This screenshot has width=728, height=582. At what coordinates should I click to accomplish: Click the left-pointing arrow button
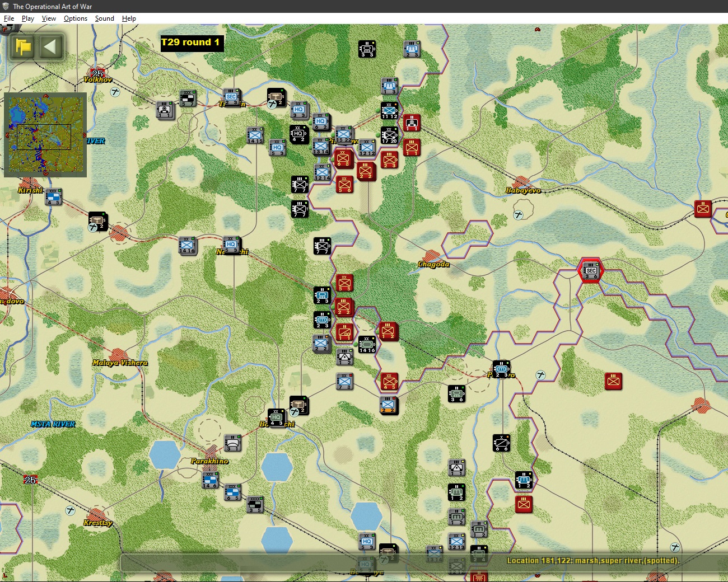pyautogui.click(x=50, y=46)
